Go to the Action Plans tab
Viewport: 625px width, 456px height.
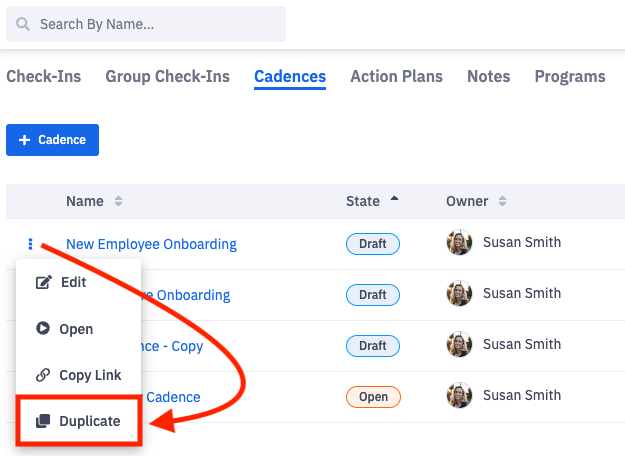(396, 76)
